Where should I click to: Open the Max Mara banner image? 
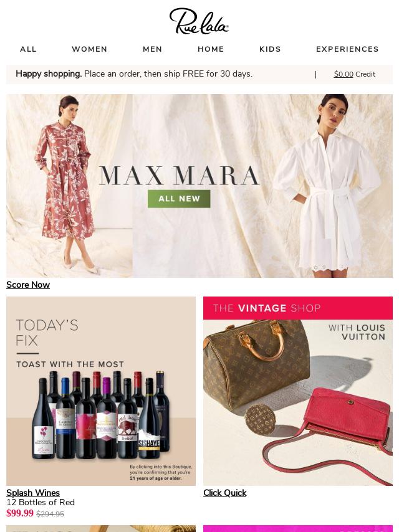[x=199, y=186]
